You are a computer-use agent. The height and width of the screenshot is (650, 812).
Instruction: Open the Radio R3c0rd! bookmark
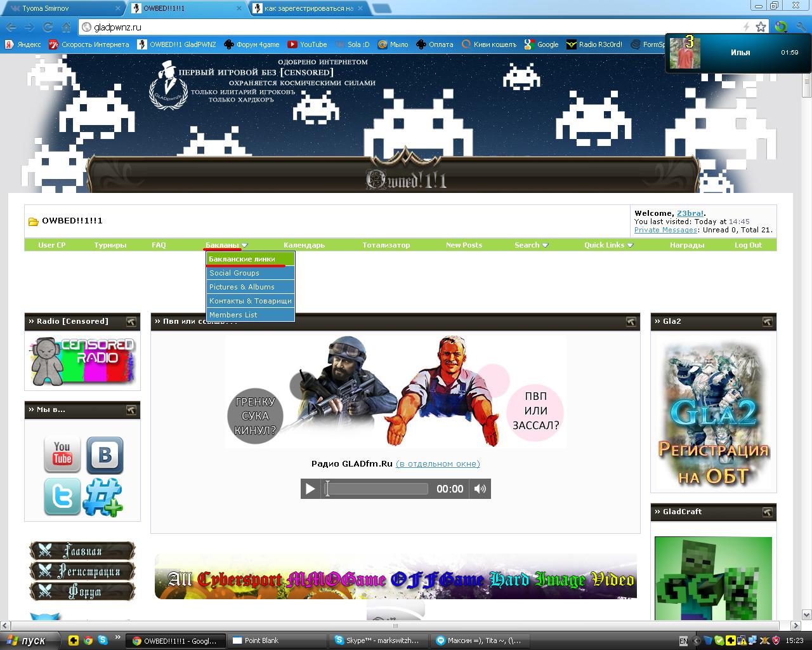594,44
